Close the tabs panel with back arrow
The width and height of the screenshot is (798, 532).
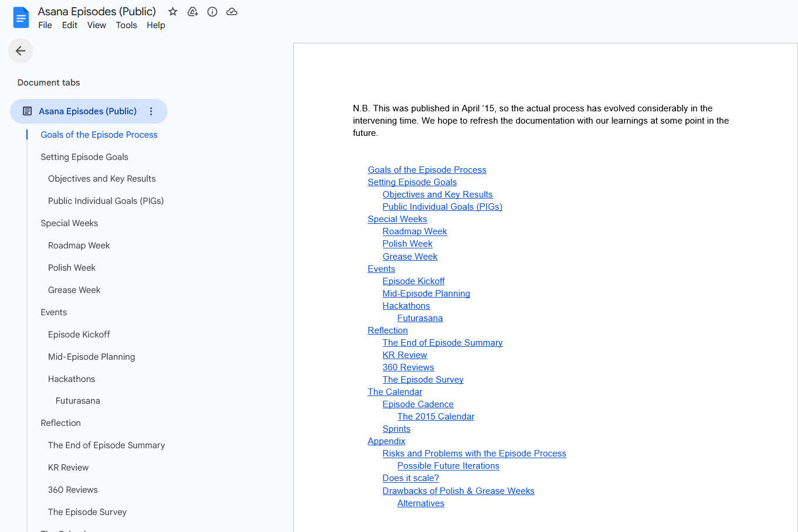coord(21,51)
